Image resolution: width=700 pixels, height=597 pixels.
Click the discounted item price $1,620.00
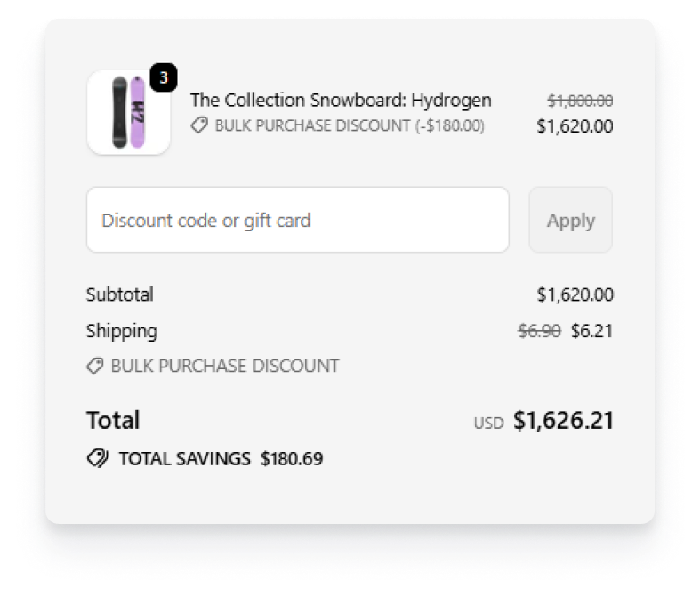coord(575,126)
